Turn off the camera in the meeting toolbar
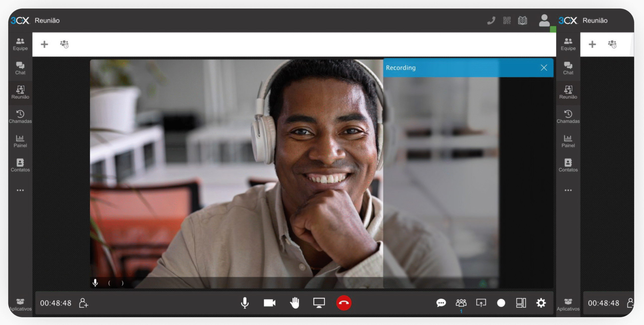The height and width of the screenshot is (325, 644). (269, 303)
